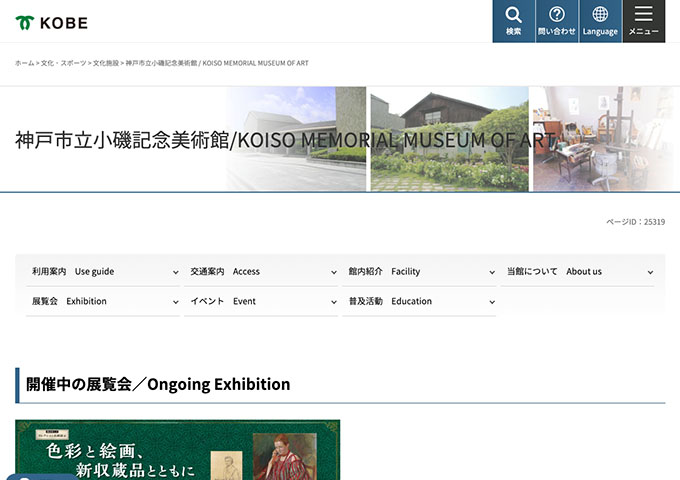Select the Education menu label
680x480 pixels.
[390, 301]
